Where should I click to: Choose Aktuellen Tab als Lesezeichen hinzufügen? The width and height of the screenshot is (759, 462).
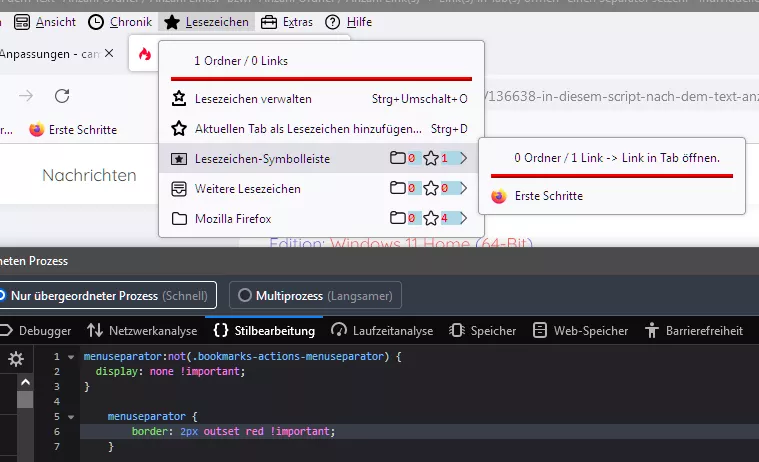tap(296, 129)
